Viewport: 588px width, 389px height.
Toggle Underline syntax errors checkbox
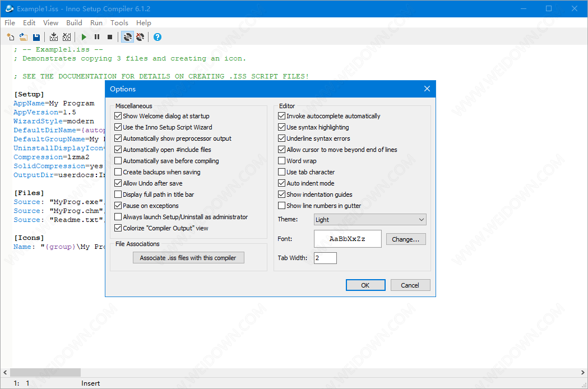(281, 138)
